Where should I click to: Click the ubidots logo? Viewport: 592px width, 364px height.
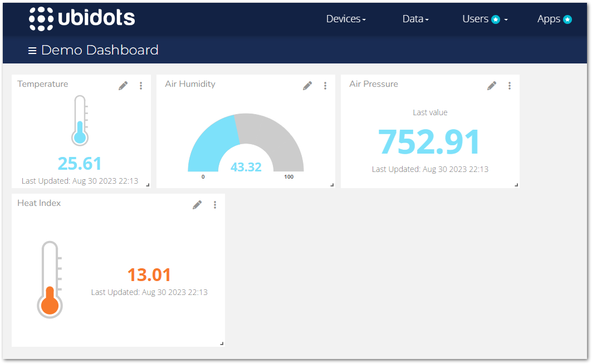tap(82, 18)
